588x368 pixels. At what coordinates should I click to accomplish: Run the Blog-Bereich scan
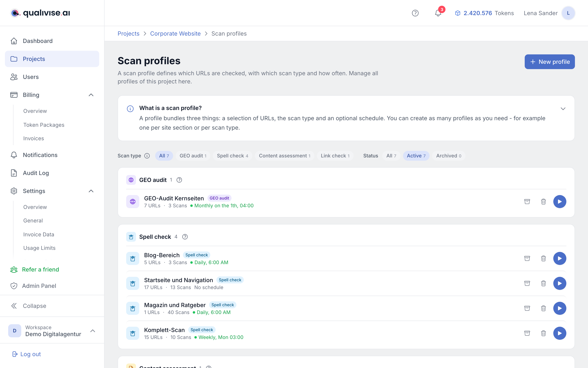tap(560, 258)
